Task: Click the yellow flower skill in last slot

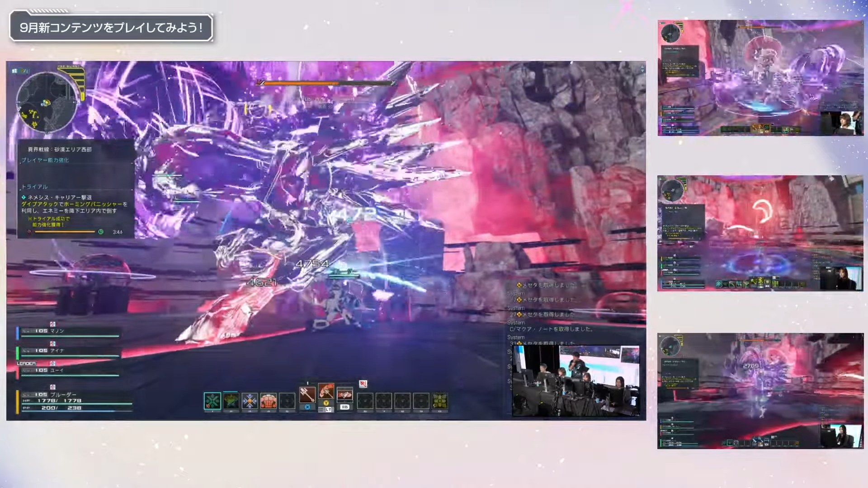Action: point(439,401)
